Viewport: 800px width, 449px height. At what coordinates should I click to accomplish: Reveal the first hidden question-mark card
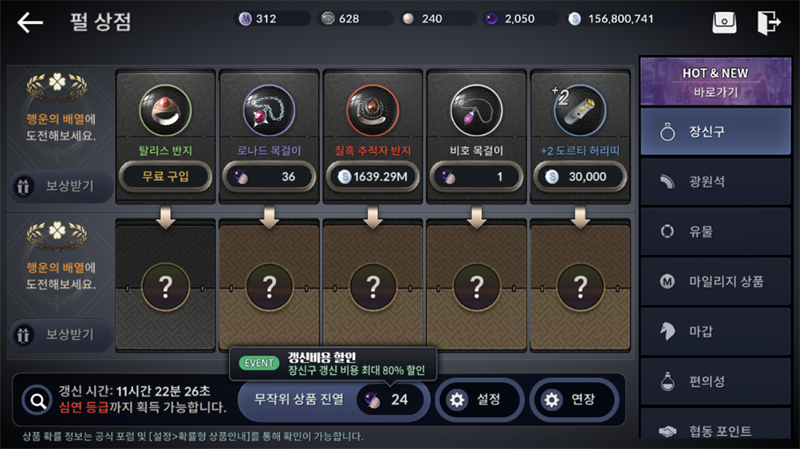coord(165,287)
